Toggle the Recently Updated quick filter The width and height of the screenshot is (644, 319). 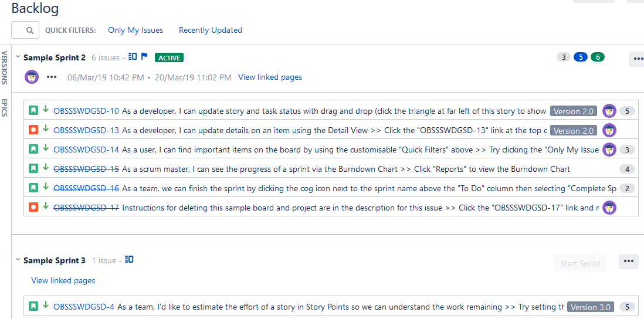click(211, 30)
